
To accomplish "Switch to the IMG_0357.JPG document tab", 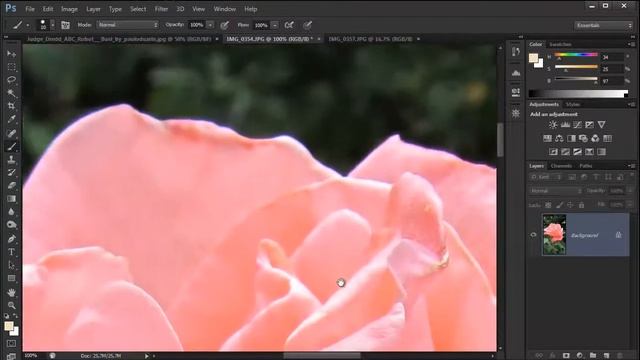I will tap(371, 39).
